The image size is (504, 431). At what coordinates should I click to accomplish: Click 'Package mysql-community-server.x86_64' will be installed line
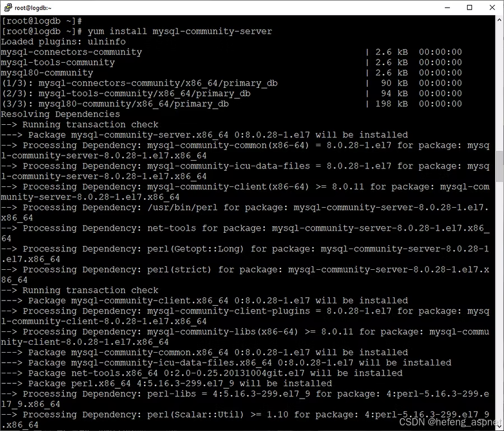click(x=204, y=135)
